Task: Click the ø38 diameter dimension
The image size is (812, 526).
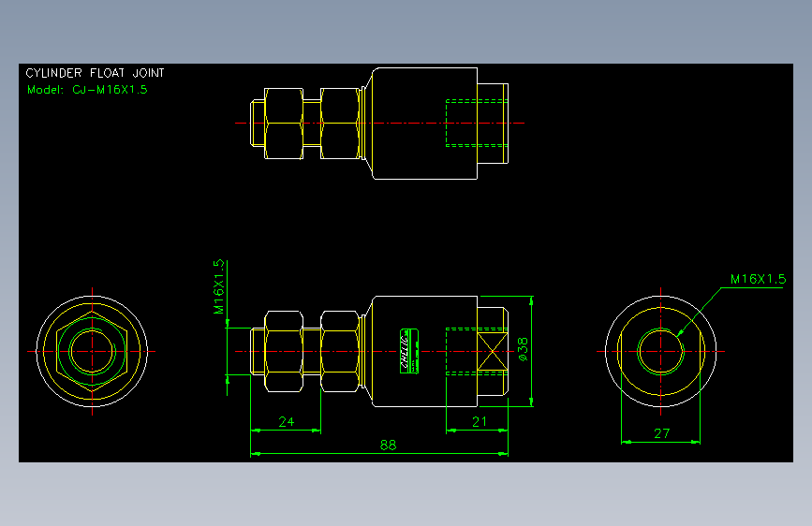Action: tap(523, 349)
